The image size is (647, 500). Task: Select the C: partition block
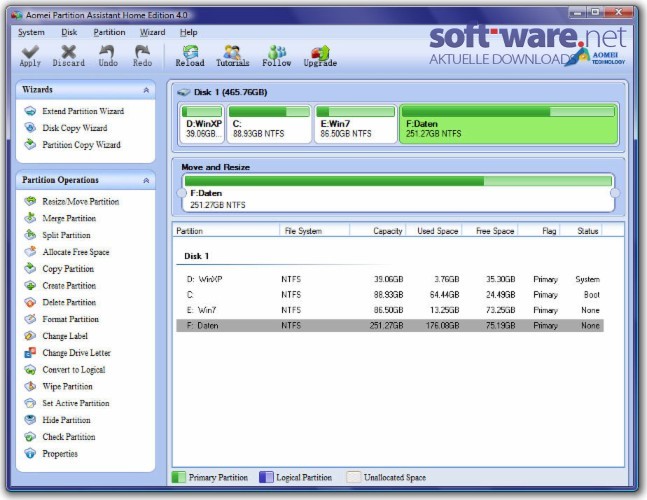tap(269, 124)
